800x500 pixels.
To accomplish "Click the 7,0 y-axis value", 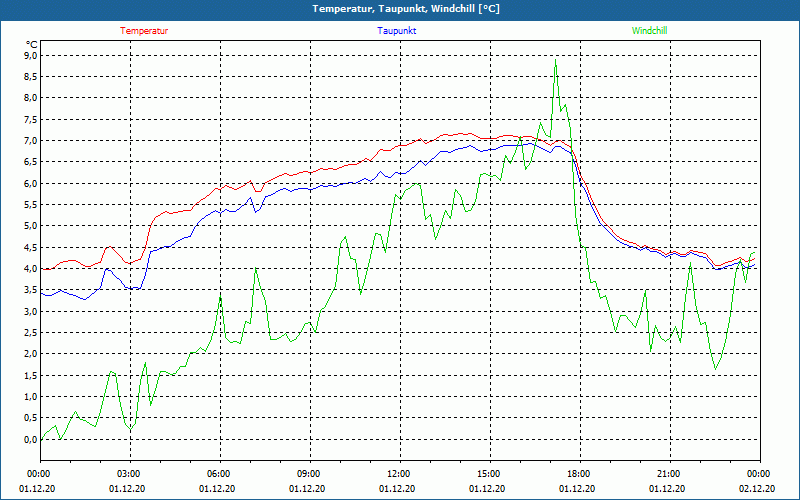I will coord(31,140).
